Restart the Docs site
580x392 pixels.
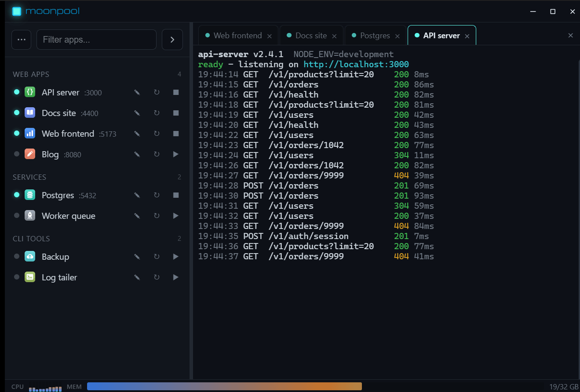coord(157,113)
